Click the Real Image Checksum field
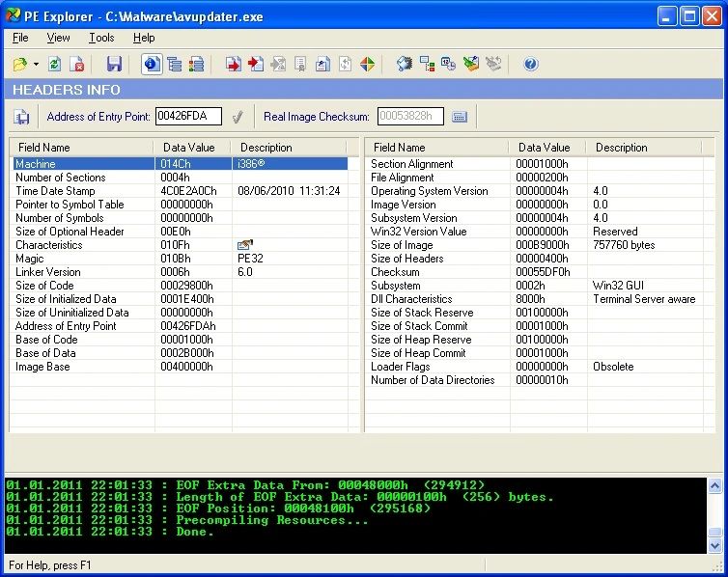Screen dimensions: 728x577 [410, 116]
